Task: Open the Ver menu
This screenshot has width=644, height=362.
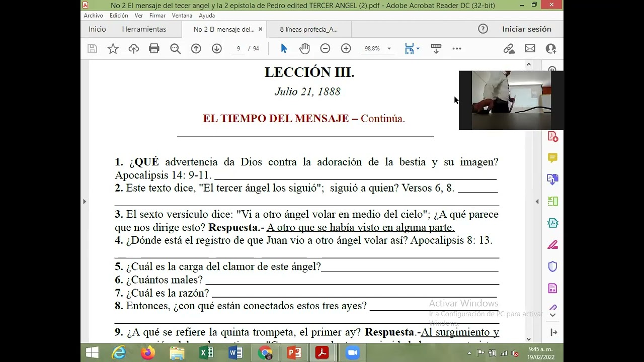Action: click(139, 16)
